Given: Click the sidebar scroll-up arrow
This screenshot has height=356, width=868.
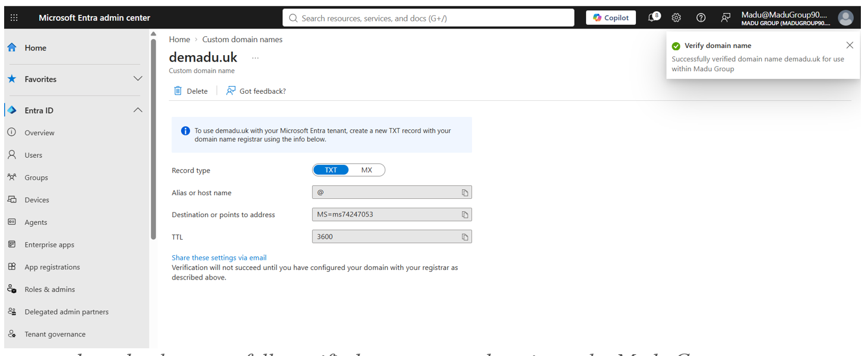Looking at the screenshot, I should [153, 34].
